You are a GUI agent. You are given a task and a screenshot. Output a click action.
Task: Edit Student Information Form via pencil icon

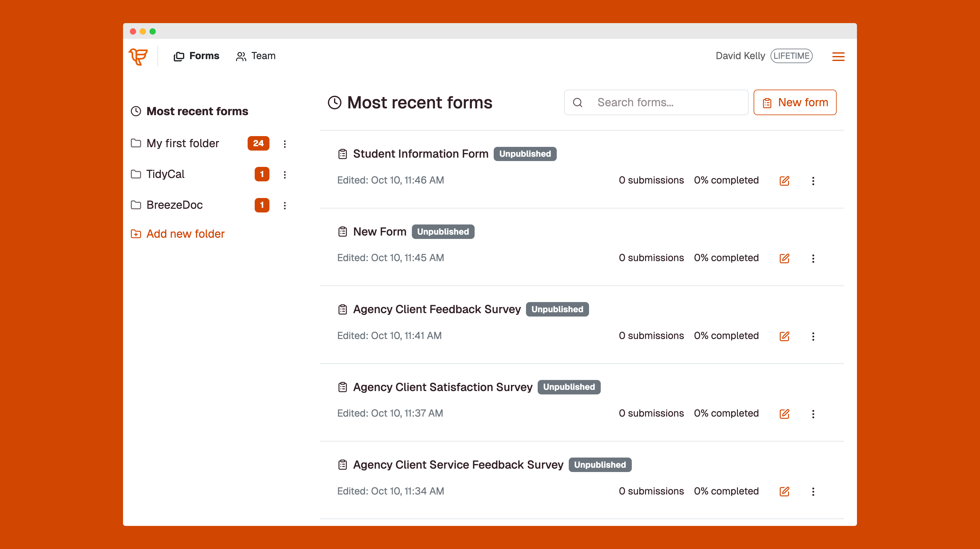point(784,180)
